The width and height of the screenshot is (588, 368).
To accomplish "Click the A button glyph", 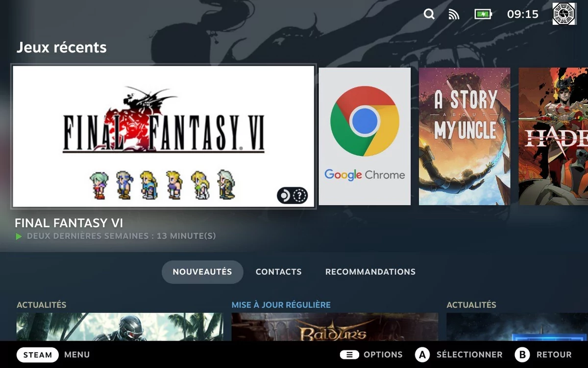I will point(422,355).
